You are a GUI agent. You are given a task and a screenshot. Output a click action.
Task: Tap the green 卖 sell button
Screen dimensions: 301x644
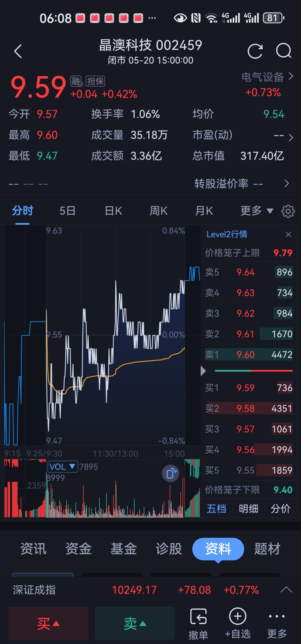click(135, 623)
